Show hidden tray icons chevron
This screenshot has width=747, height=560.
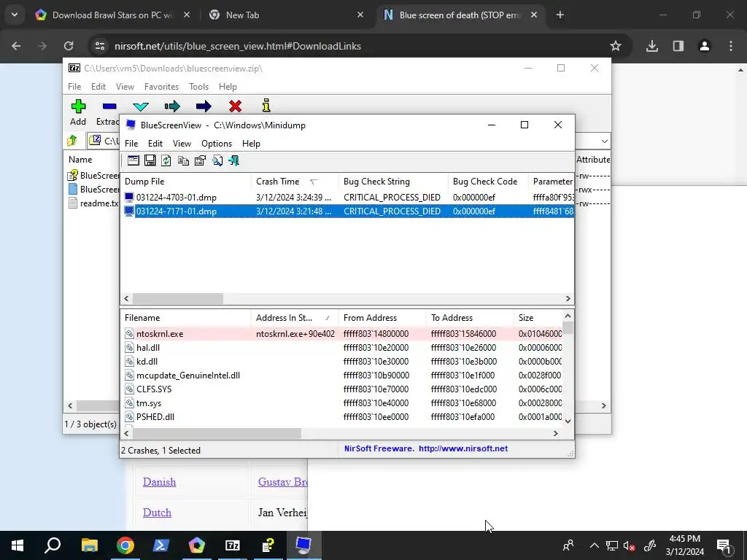point(594,545)
